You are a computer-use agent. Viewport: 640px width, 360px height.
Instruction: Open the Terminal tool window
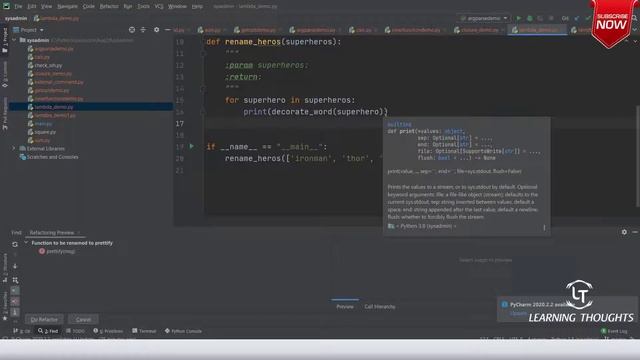pyautogui.click(x=144, y=331)
